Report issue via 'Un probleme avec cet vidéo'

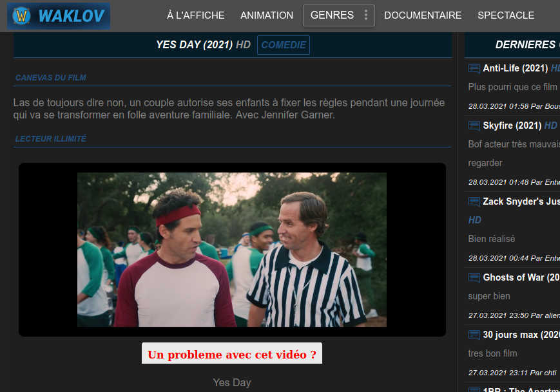[x=232, y=354]
